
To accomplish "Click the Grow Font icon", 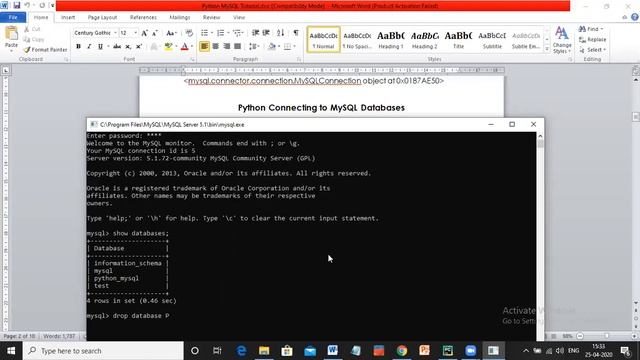I will pos(144,33).
